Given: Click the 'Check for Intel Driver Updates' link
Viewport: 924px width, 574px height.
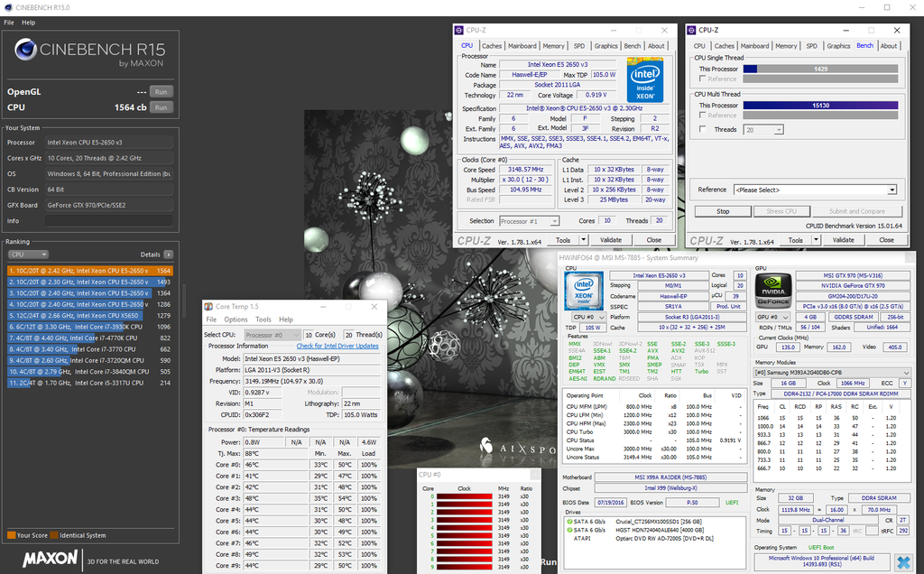Looking at the screenshot, I should click(x=337, y=346).
